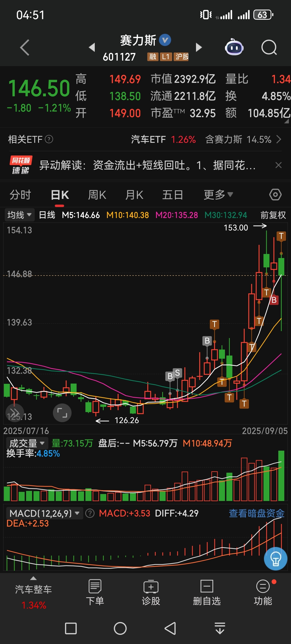Tap the latest green volume bar
This screenshot has width=291, height=644.
pyautogui.click(x=281, y=476)
